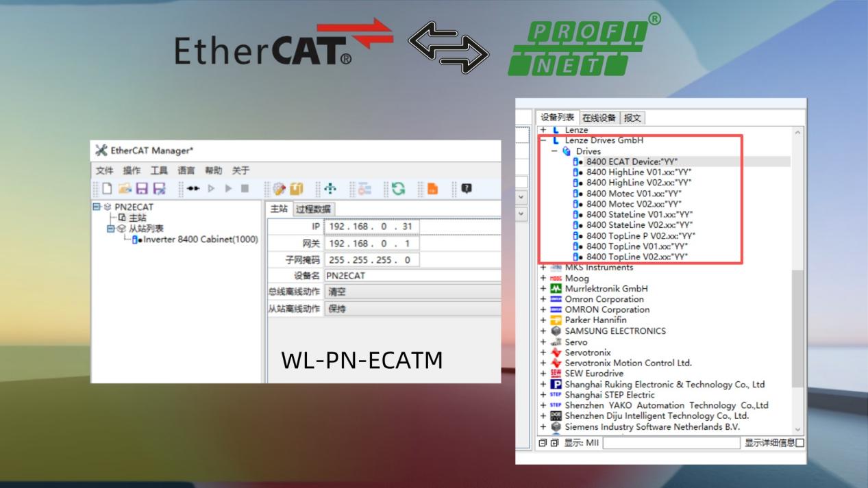
Task: Collapse the 从站列表 tree node
Action: (110, 229)
